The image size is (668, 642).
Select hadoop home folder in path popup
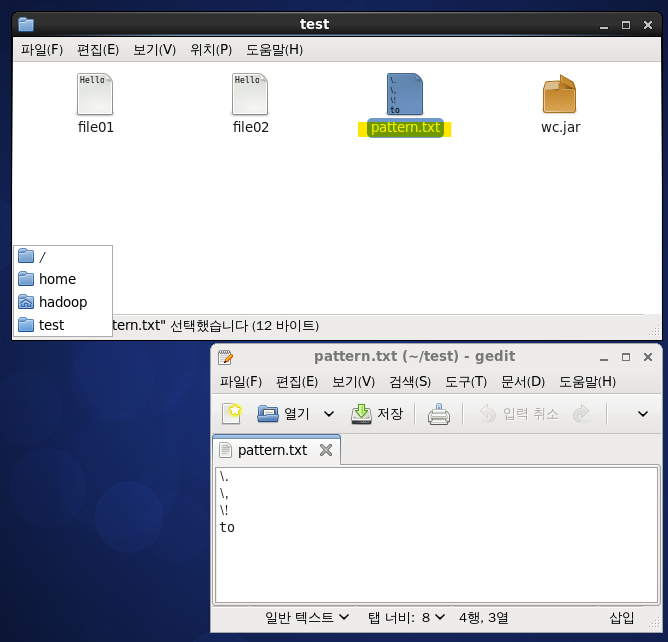pyautogui.click(x=63, y=302)
